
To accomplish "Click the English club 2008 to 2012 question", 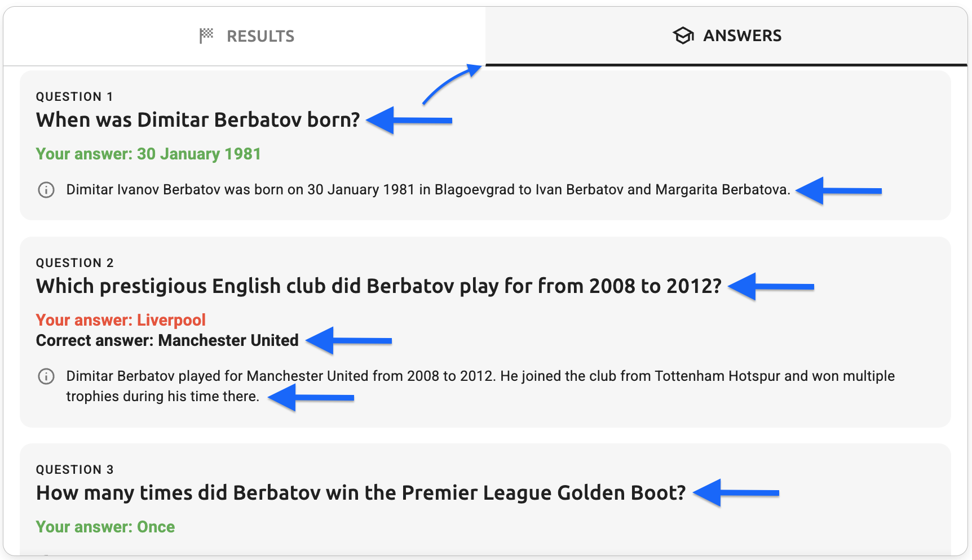I will [378, 286].
